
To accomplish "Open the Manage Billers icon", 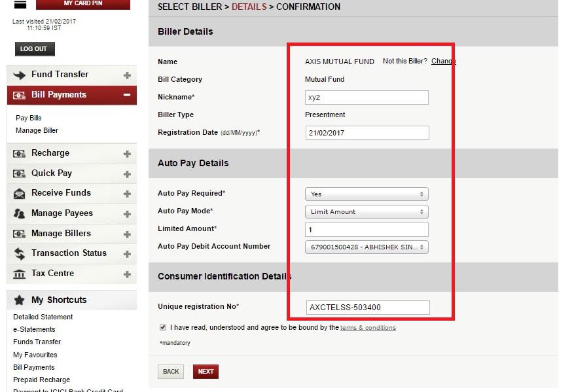I will pos(20,234).
